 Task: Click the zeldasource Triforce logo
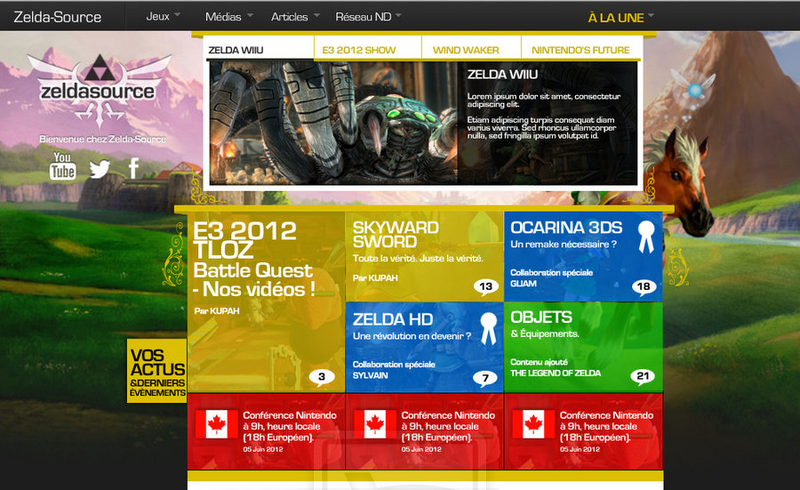(92, 89)
